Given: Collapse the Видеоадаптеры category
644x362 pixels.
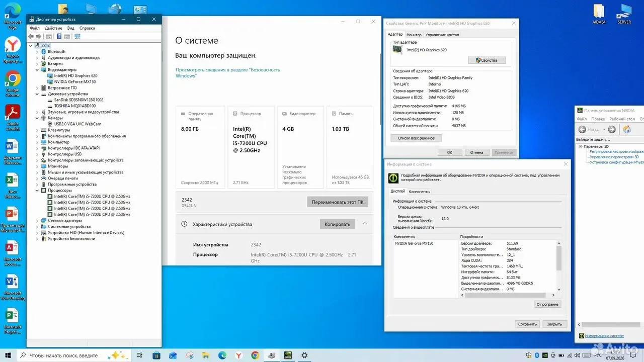Looking at the screenshot, I should tap(37, 70).
